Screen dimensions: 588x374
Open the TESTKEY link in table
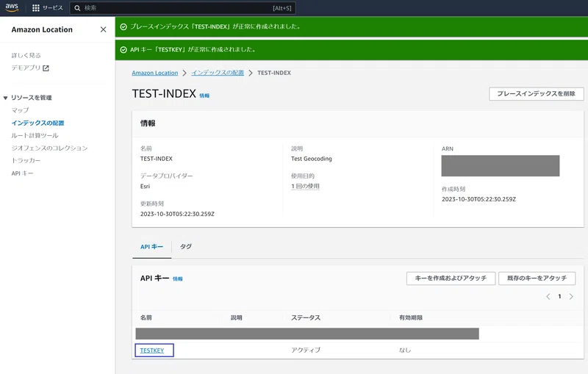click(152, 350)
